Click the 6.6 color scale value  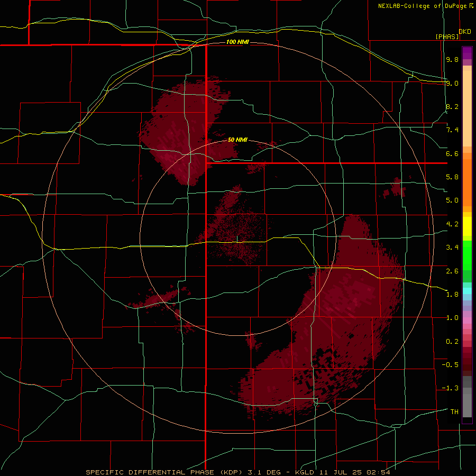tap(452, 153)
